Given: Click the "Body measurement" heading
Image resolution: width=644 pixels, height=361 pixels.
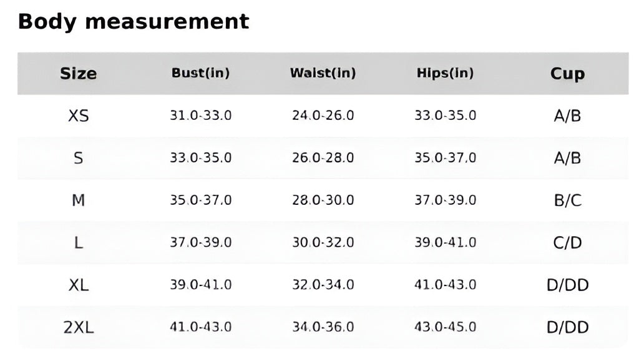Looking at the screenshot, I should tap(134, 22).
